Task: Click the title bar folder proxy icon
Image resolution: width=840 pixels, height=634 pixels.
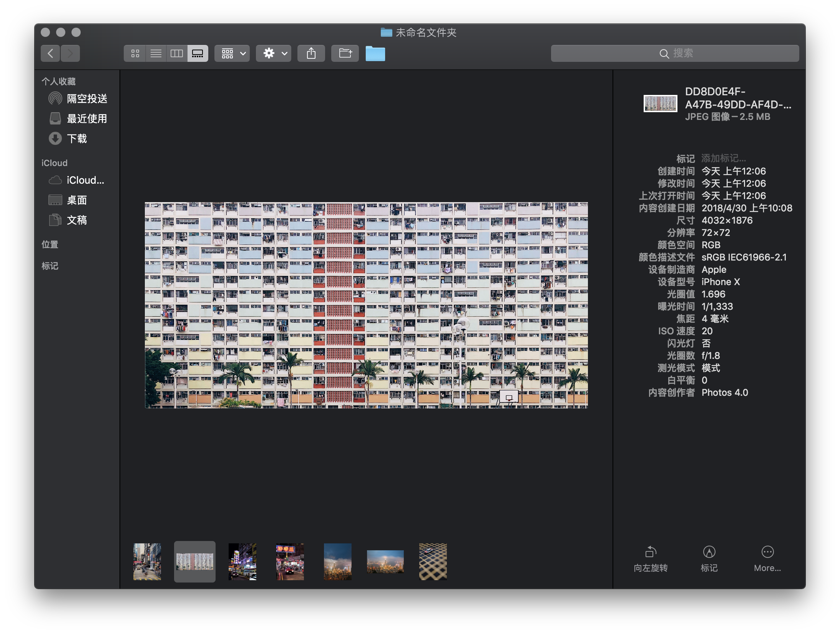Action: [386, 32]
